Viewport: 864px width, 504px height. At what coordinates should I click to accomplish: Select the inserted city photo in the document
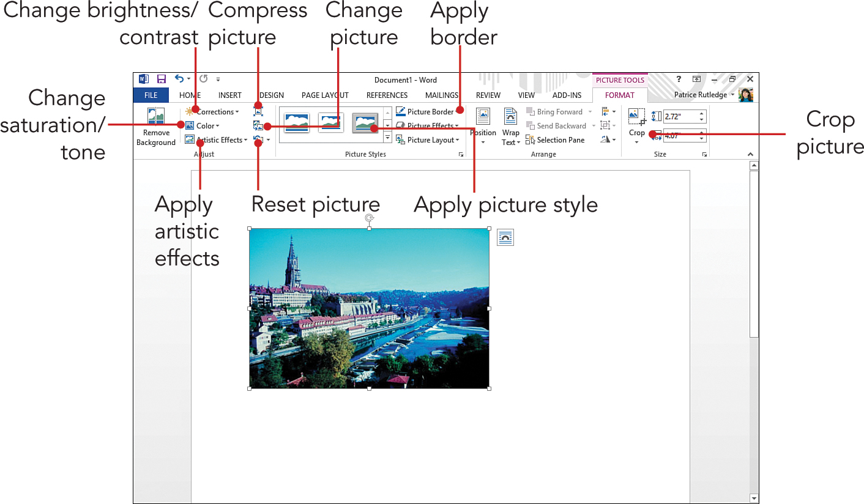(369, 308)
